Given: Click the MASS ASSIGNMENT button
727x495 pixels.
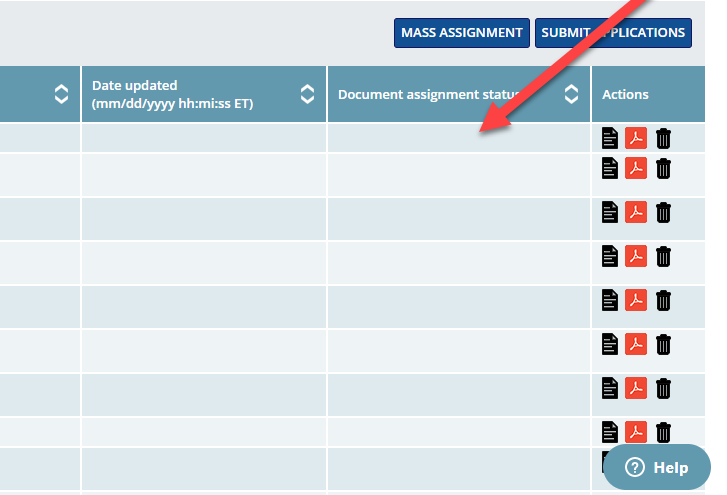Looking at the screenshot, I should click(x=461, y=33).
